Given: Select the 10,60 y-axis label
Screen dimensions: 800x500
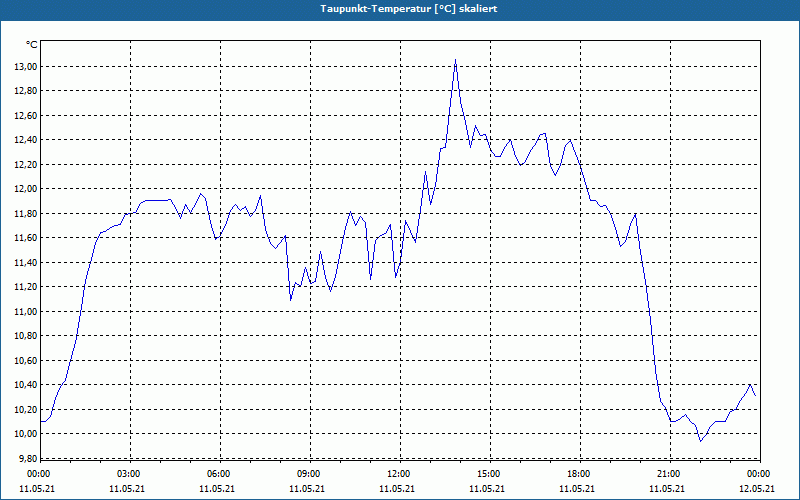Looking at the screenshot, I should [x=24, y=360].
